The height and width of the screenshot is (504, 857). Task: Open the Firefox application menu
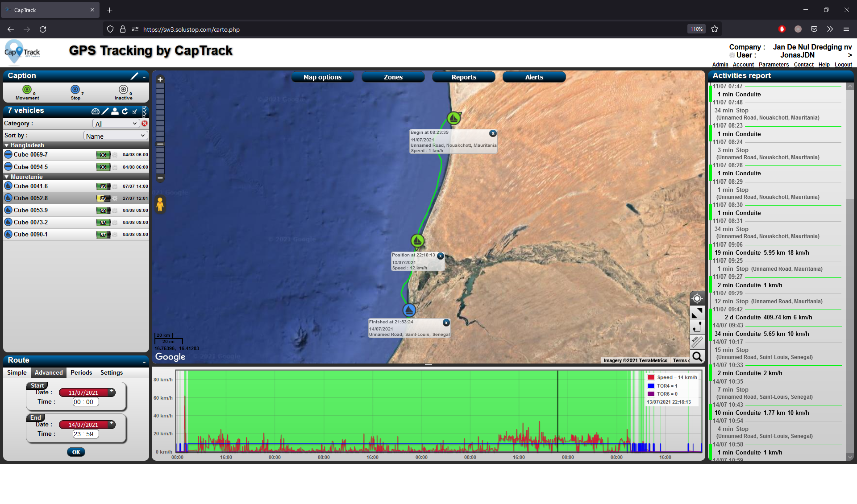pyautogui.click(x=846, y=29)
